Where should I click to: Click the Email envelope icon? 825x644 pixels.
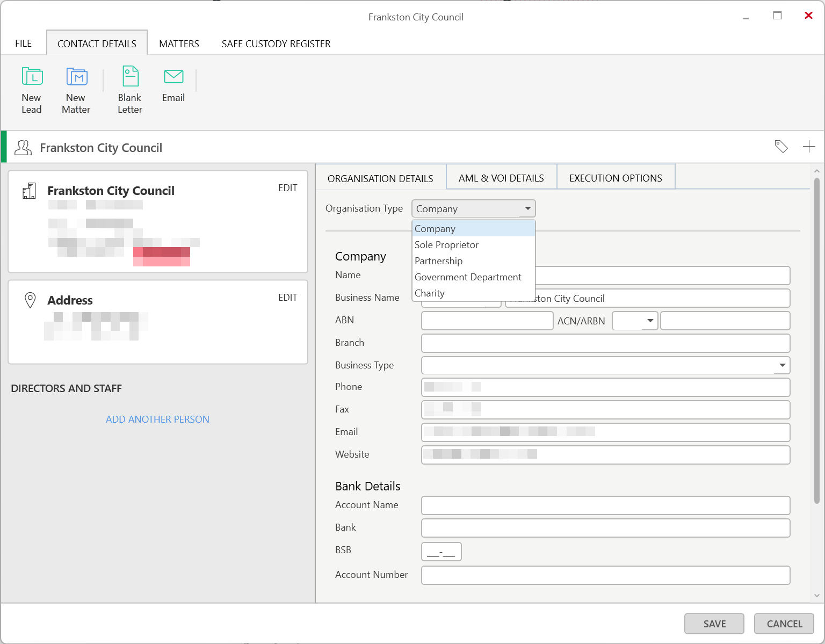pos(173,77)
